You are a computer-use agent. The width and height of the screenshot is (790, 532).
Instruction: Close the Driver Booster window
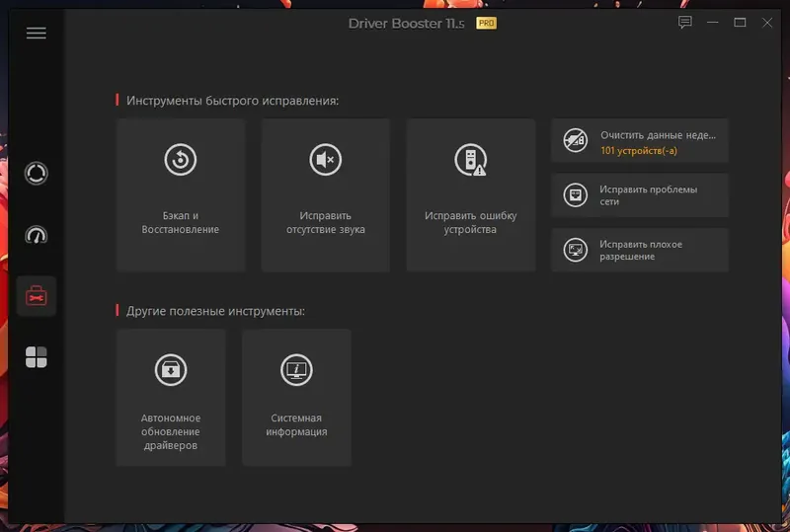(x=767, y=23)
